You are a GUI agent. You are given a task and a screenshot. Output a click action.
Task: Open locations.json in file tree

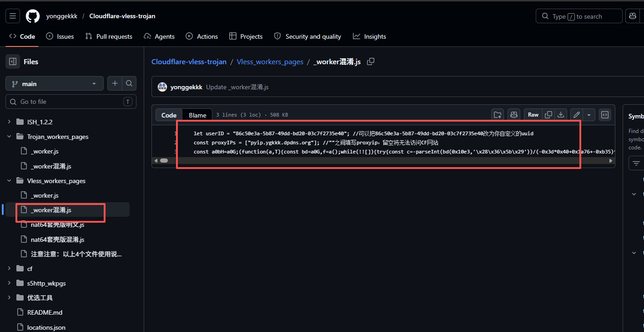point(46,327)
